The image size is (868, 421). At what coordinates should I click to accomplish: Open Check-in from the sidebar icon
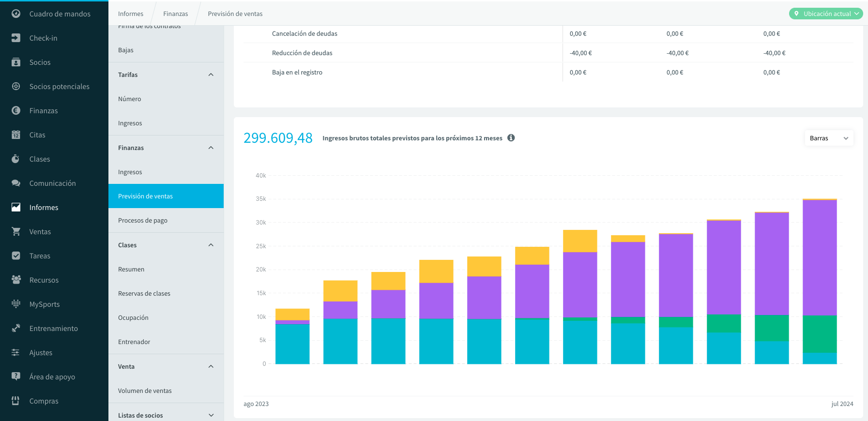point(16,38)
